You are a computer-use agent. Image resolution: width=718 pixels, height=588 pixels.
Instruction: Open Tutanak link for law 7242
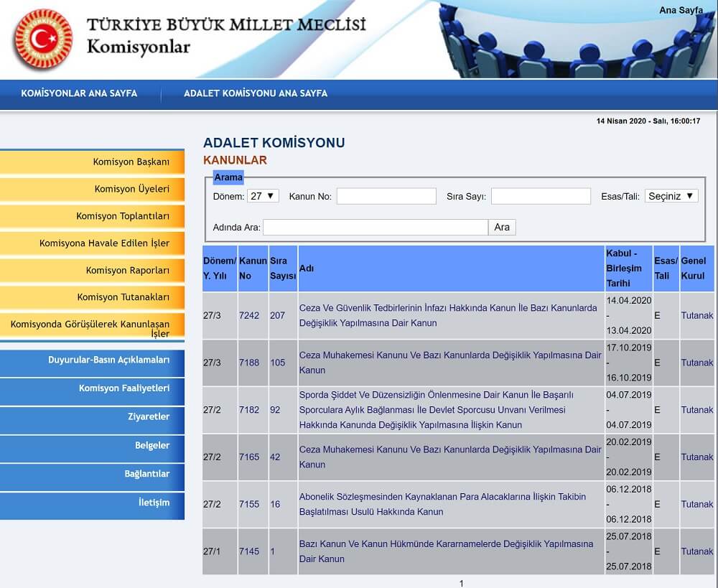(696, 315)
